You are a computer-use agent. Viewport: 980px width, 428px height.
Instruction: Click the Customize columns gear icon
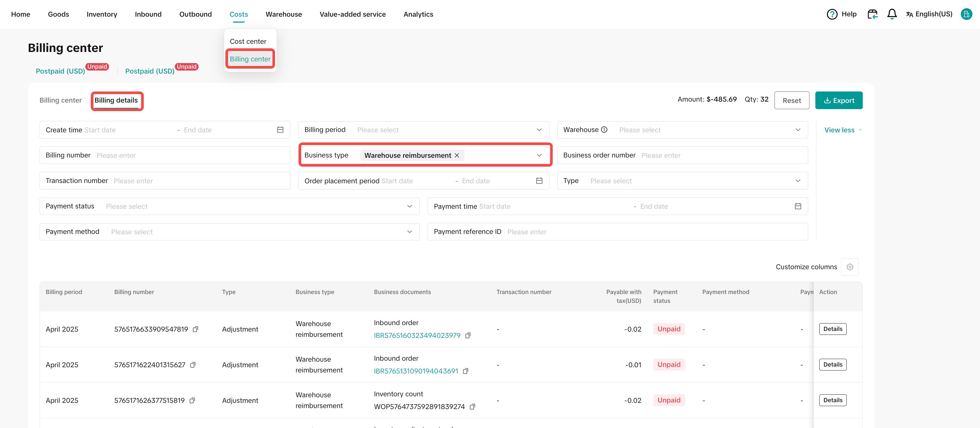[x=850, y=267]
